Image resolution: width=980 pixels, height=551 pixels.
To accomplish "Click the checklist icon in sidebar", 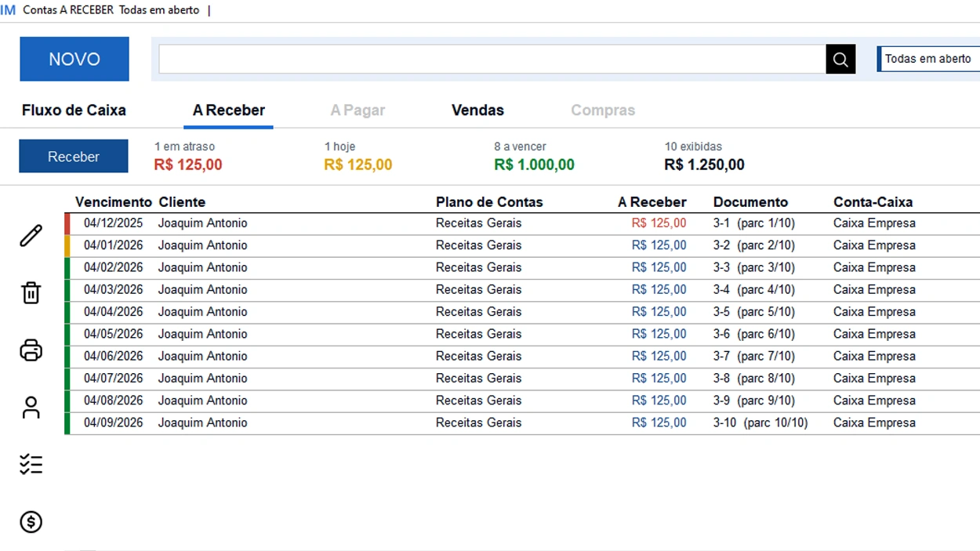I will [31, 465].
